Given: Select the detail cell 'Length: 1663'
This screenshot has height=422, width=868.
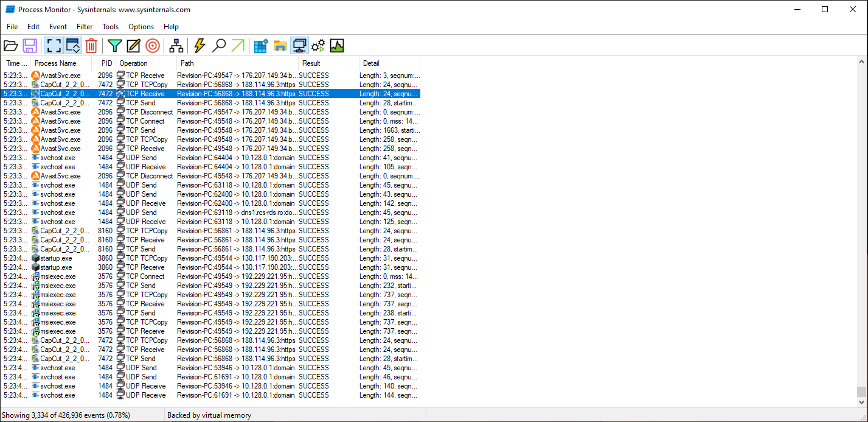Looking at the screenshot, I should pos(389,130).
